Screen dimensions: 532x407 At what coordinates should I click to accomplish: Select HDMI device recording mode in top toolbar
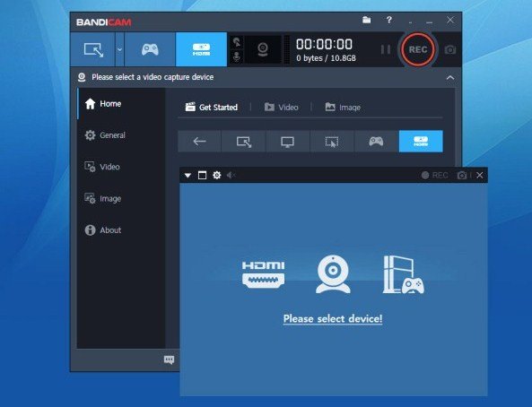[201, 49]
